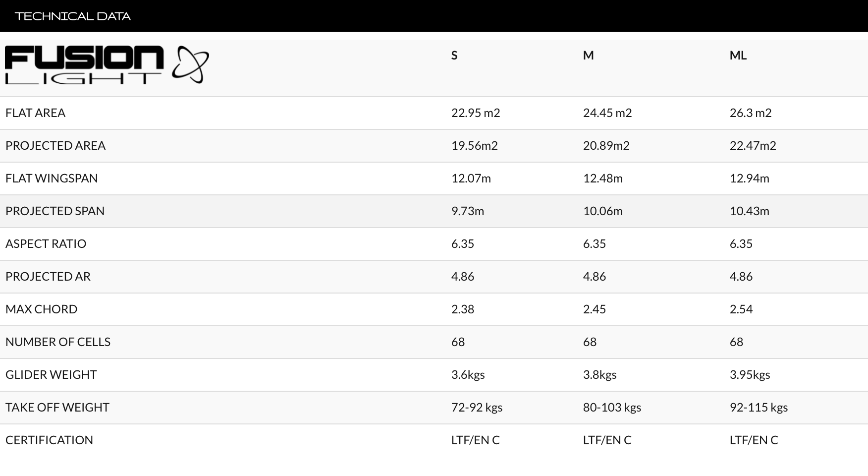Screen dimensions: 868x476
Task: Select the PROJECTED SPAN row label
Action: click(55, 211)
